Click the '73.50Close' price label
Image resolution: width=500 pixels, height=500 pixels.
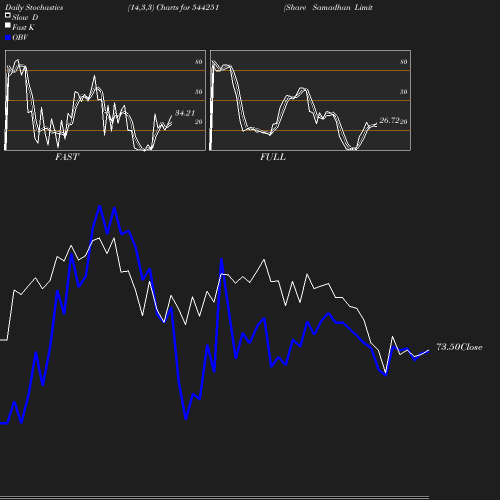pos(459,347)
